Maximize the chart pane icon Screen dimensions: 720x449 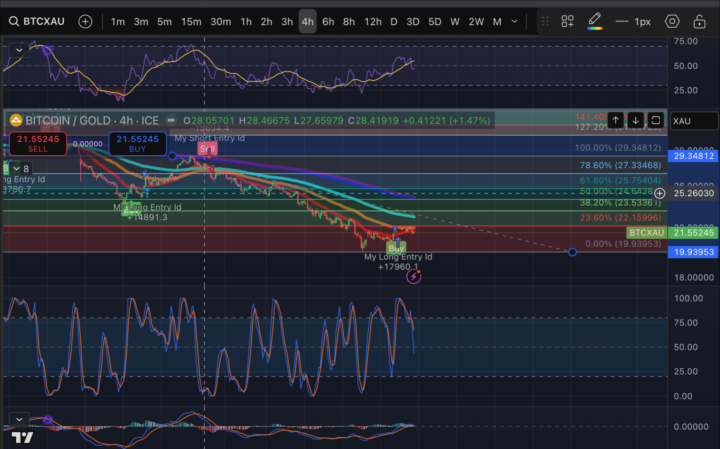pyautogui.click(x=656, y=120)
